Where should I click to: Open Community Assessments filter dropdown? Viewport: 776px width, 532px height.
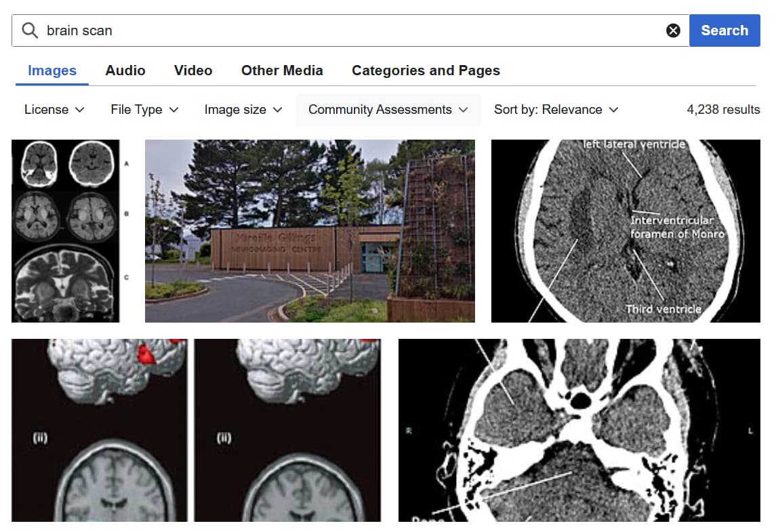point(388,109)
